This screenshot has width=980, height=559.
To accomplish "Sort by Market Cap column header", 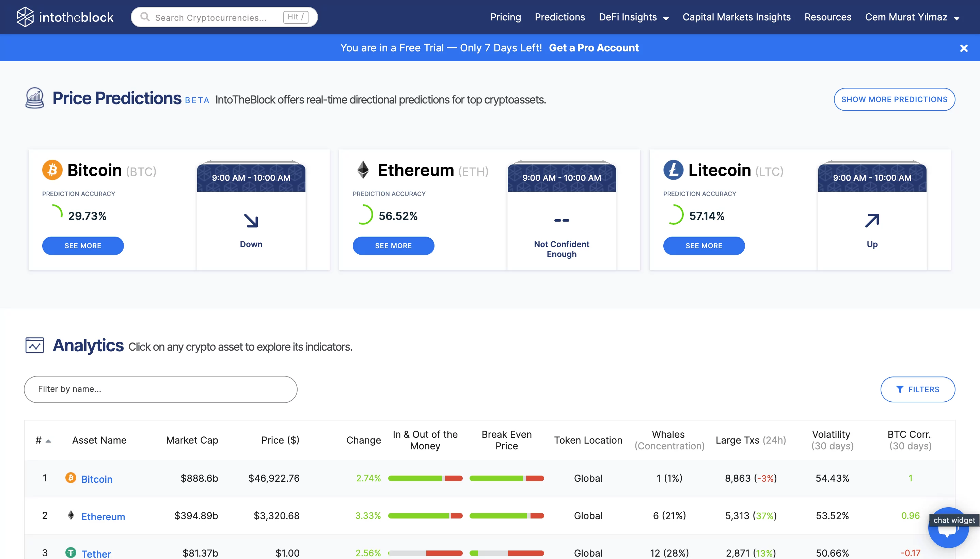I will pos(192,440).
